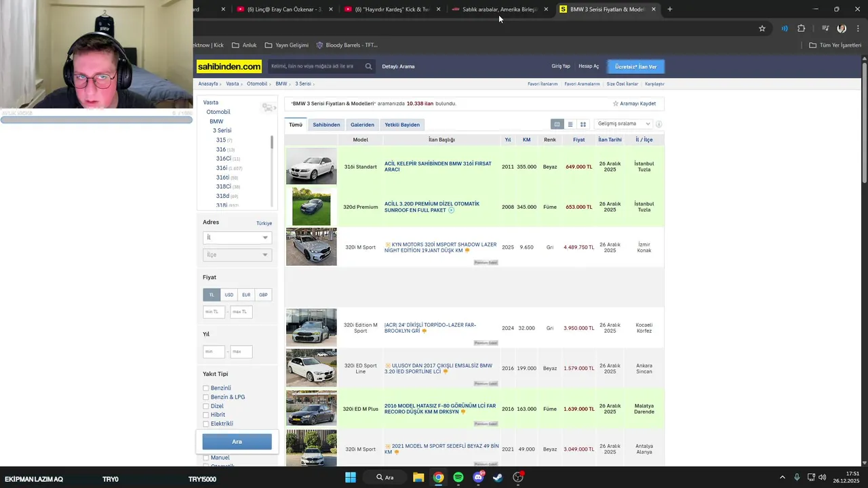Check the Benzinli fuel type checkbox
This screenshot has width=868, height=488.
(x=205, y=388)
